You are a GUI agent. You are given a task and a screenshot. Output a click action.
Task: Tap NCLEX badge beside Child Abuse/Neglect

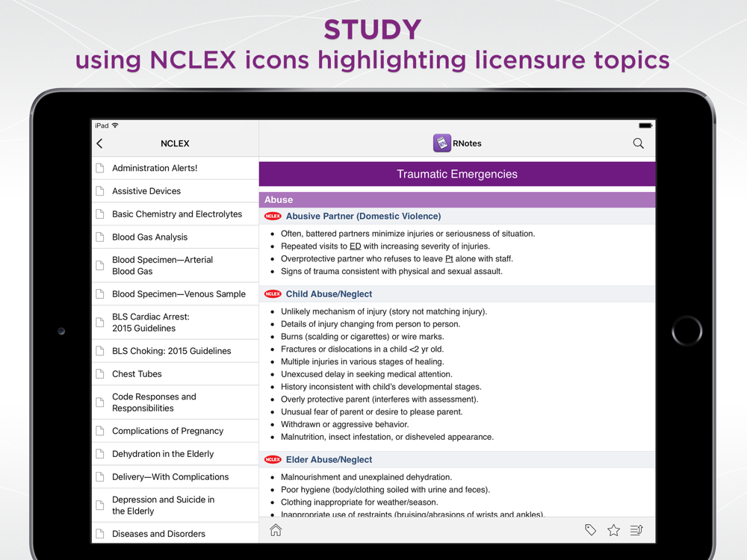pos(273,293)
